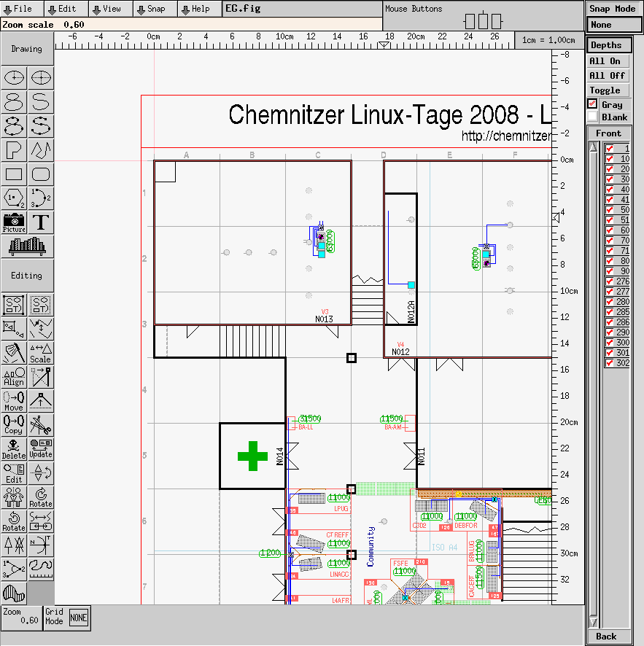The image size is (644, 646).
Task: Toggle visibility of depth 302
Action: pos(609,363)
